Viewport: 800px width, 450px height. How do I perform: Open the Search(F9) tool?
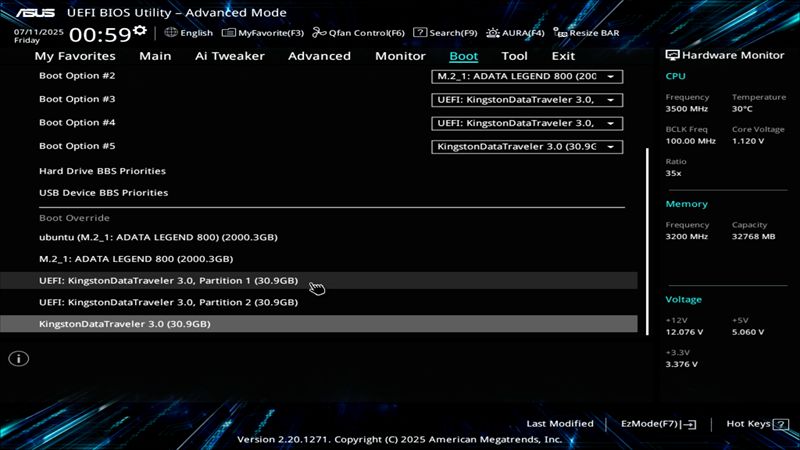[x=446, y=33]
